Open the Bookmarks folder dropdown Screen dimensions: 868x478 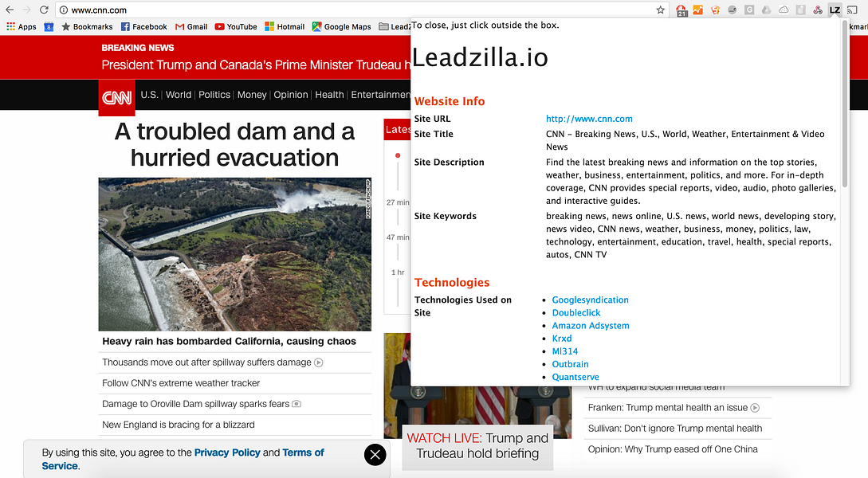click(x=86, y=26)
